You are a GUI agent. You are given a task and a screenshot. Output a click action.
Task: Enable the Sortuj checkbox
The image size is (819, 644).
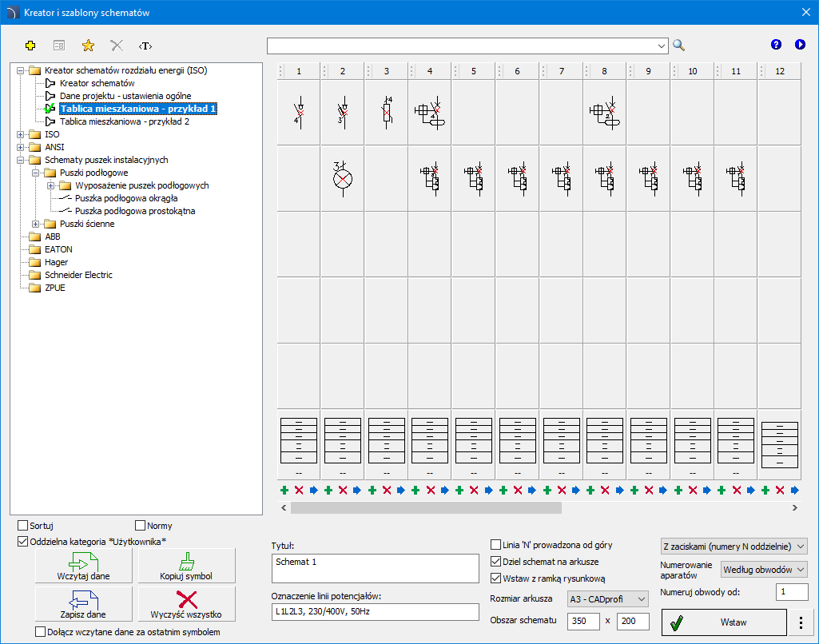[23, 526]
